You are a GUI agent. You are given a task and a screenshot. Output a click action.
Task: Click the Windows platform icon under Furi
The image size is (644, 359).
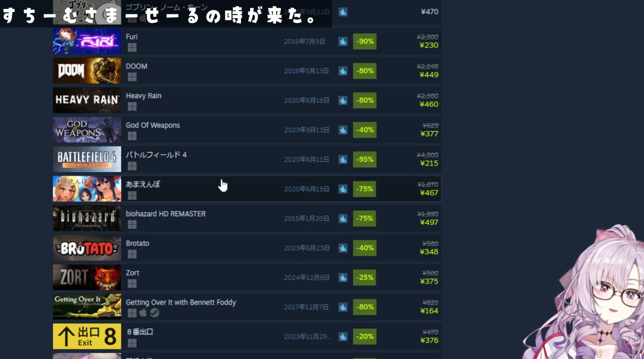132,47
